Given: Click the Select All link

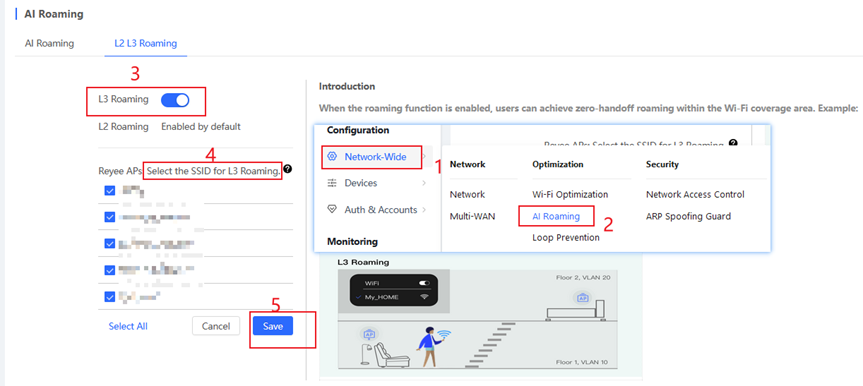Looking at the screenshot, I should click(128, 326).
